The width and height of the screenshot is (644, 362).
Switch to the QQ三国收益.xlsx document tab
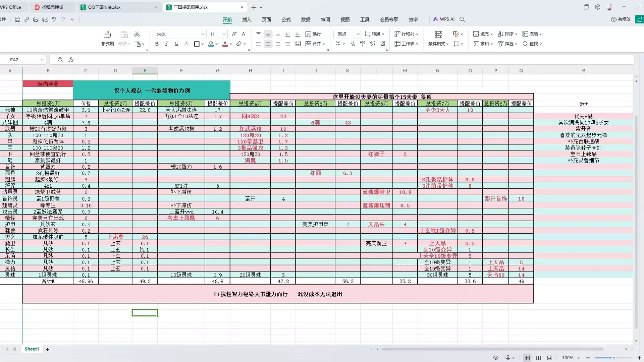[104, 7]
